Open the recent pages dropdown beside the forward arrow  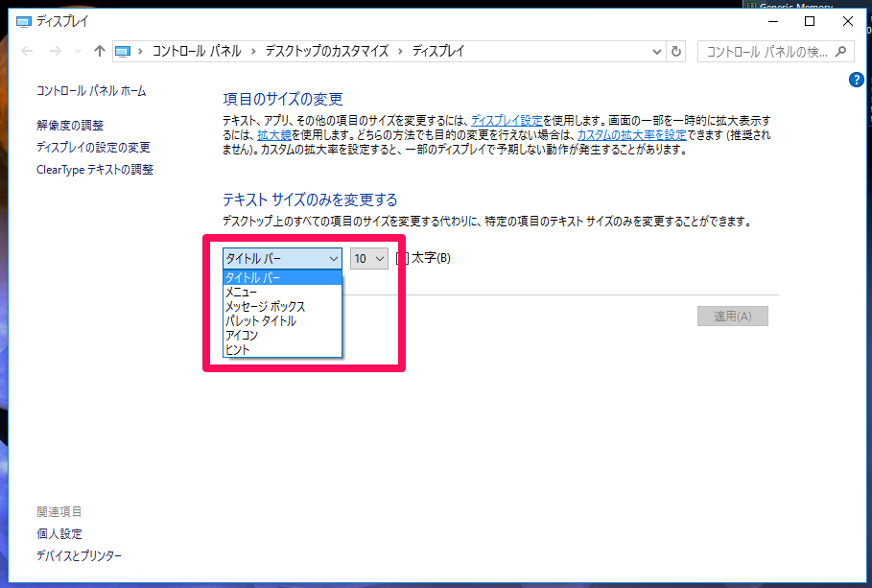click(x=77, y=51)
